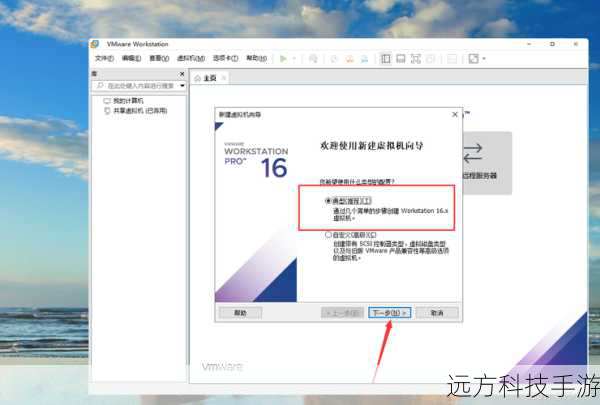
Task: Close the 主页 tab with its X
Action: pyautogui.click(x=224, y=78)
